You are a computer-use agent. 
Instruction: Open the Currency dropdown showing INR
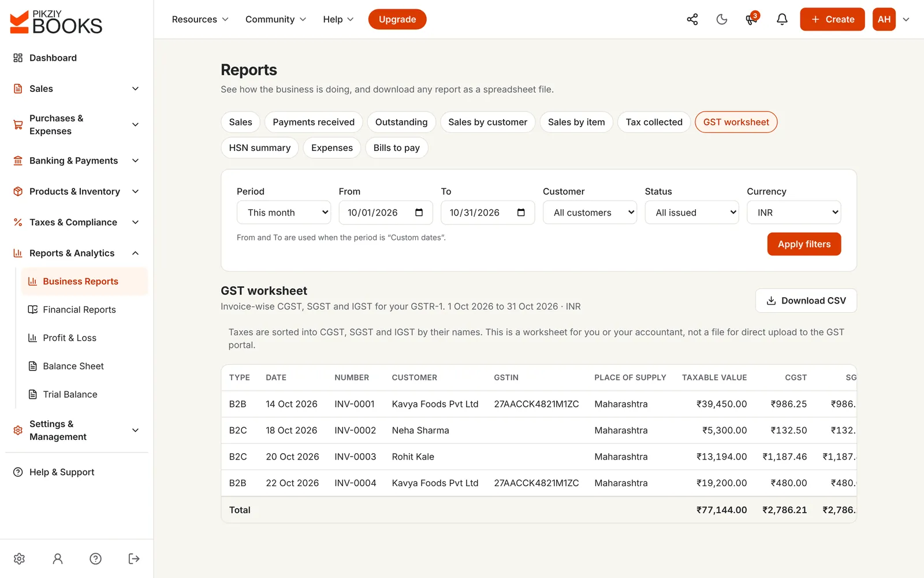click(x=793, y=213)
